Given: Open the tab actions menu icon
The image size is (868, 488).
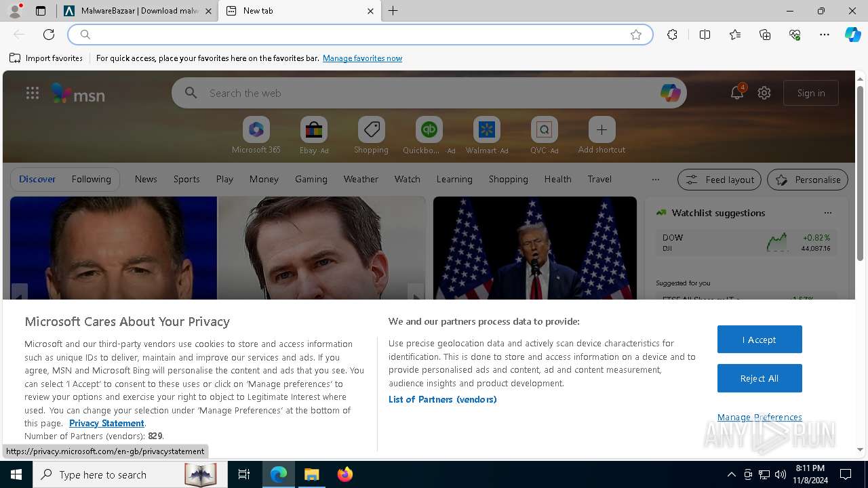Looking at the screenshot, I should click(x=41, y=11).
